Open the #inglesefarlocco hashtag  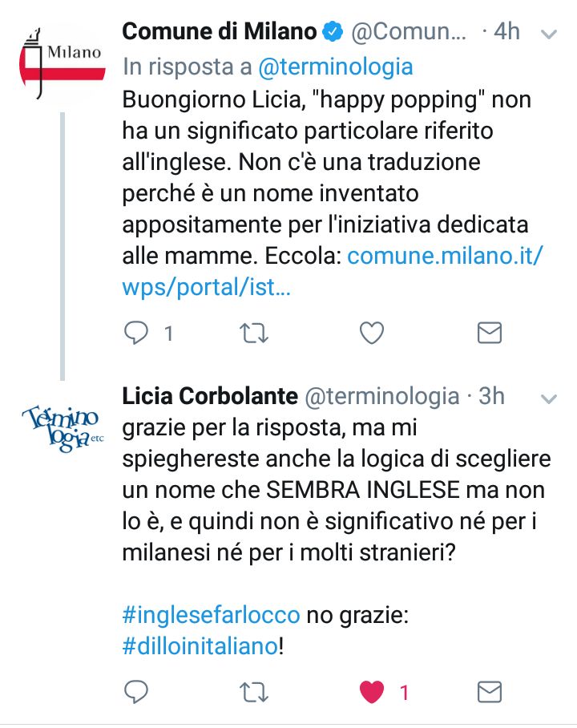(x=212, y=615)
